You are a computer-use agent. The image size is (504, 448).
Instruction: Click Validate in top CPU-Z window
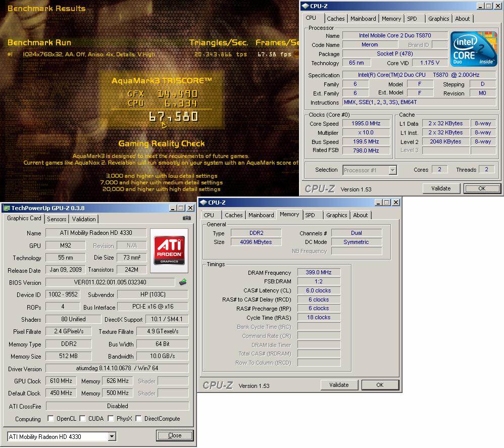(x=441, y=188)
